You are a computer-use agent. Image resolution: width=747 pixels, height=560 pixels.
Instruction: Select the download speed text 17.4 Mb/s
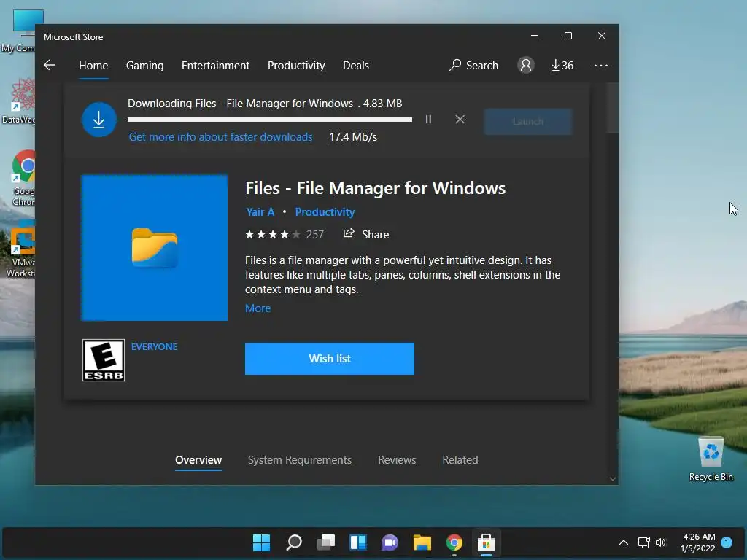353,137
